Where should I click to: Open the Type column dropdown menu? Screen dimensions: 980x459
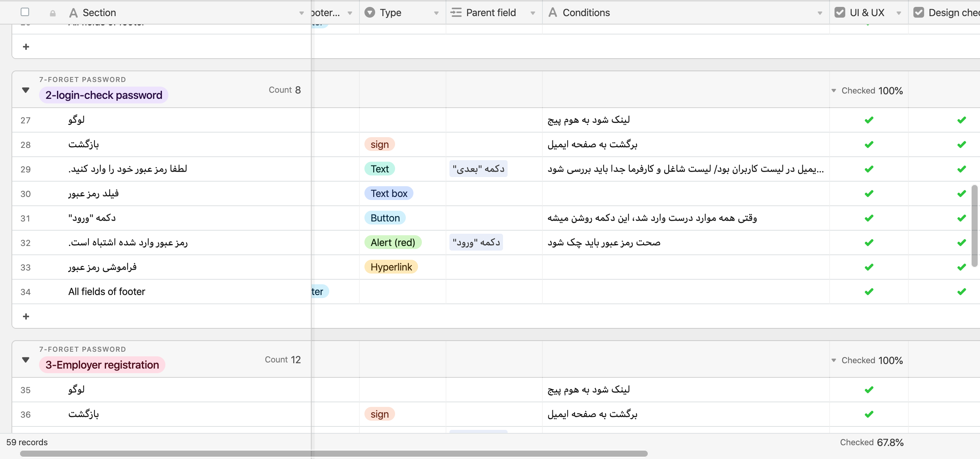(436, 13)
